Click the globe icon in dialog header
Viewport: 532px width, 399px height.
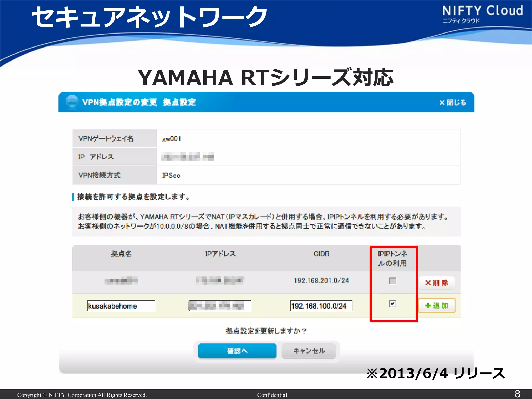pyautogui.click(x=72, y=102)
